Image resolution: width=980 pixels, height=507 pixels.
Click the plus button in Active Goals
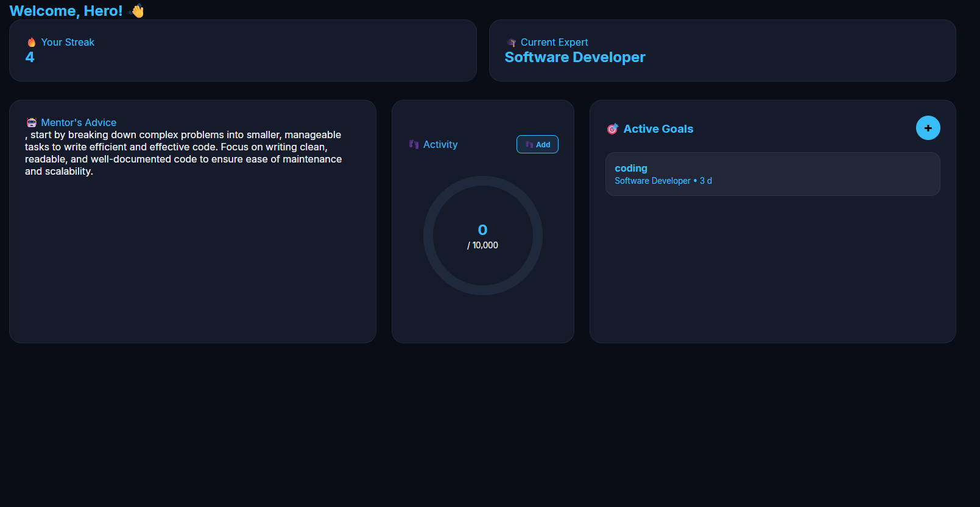(928, 128)
